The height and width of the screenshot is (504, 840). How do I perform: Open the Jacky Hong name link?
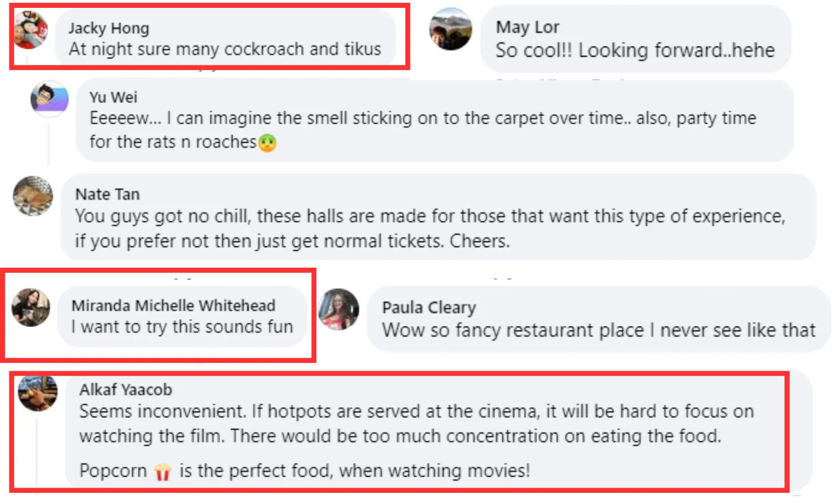click(x=109, y=28)
